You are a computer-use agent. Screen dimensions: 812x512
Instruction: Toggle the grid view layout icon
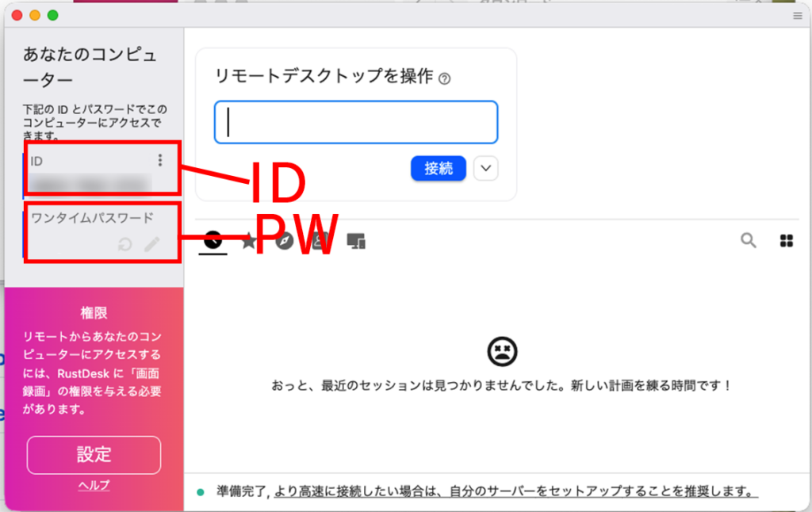point(787,241)
